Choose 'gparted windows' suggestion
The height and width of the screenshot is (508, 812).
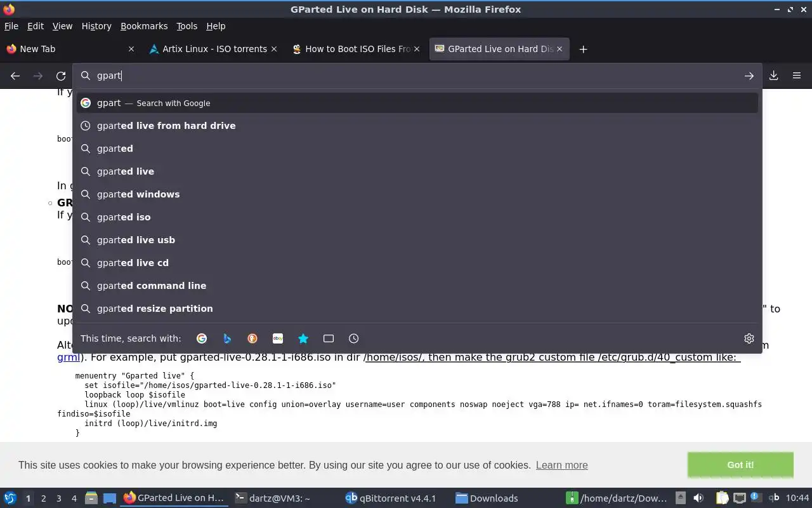[417, 194]
